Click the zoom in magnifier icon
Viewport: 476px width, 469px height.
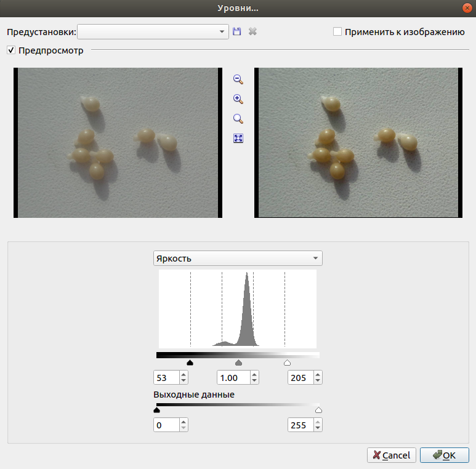(238, 99)
